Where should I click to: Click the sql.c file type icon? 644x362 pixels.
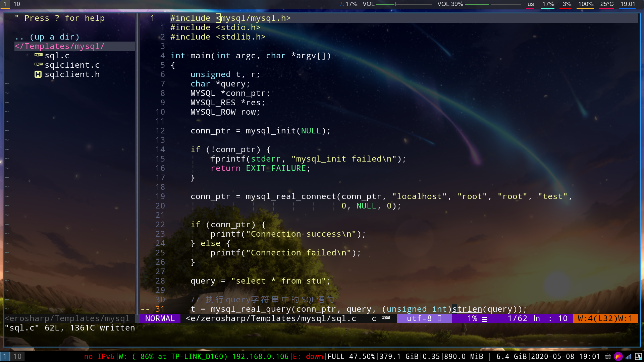(39, 55)
